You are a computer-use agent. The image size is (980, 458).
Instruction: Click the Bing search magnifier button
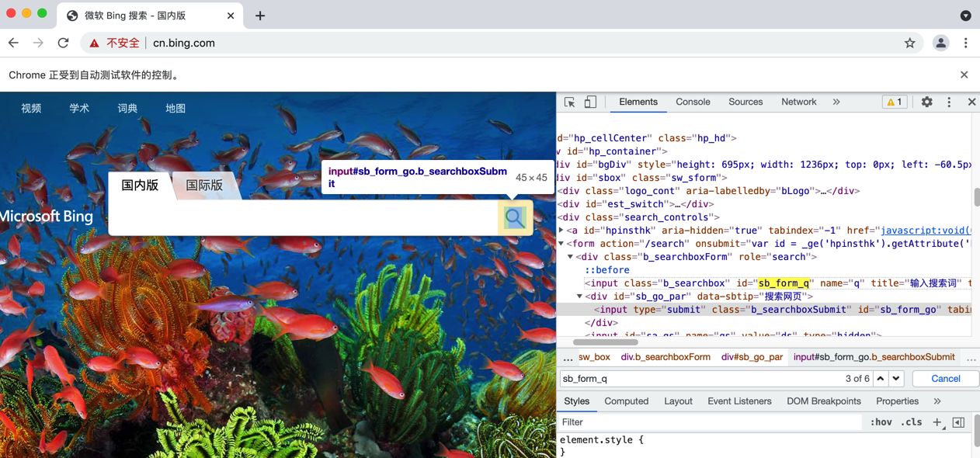click(515, 217)
